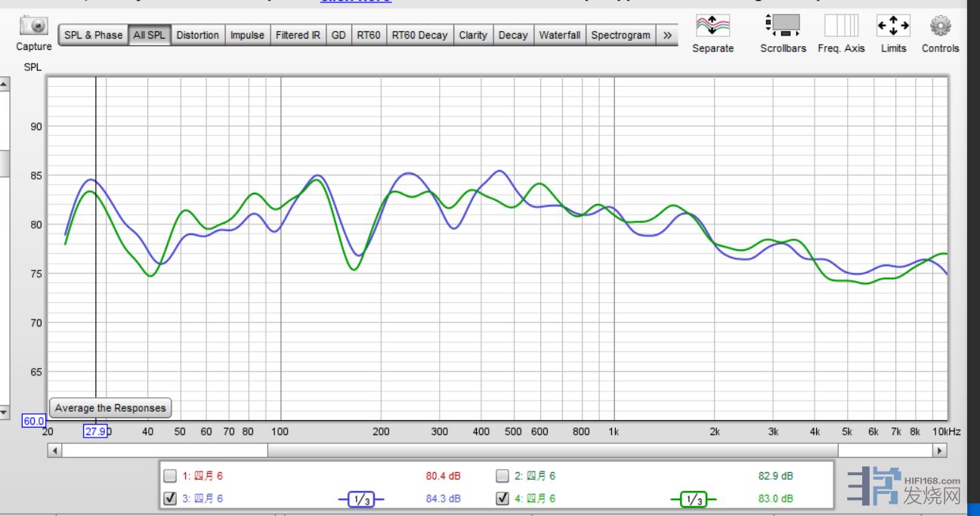Enable measurement 2 checkbox
Viewport: 980px width, 516px height.
point(502,476)
